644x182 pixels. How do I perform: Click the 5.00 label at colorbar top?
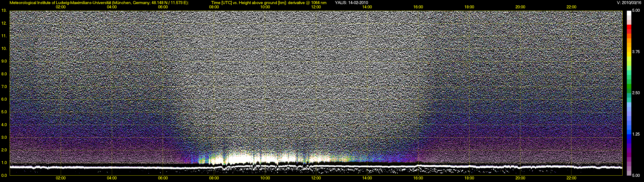[x=636, y=10]
